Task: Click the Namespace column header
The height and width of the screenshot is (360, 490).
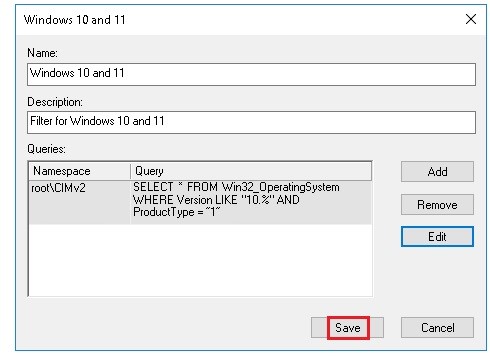Action: pos(80,171)
